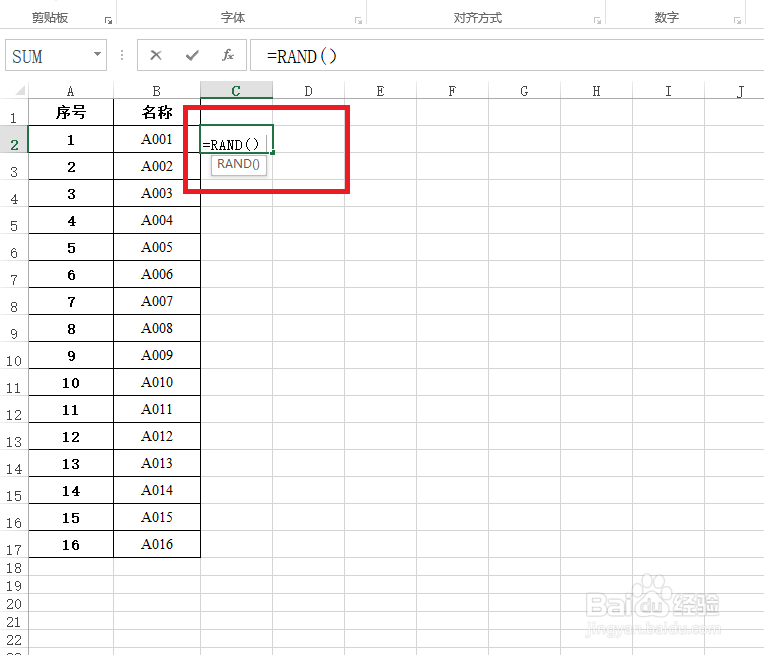Select serial number cell 10
This screenshot has height=655, width=764.
point(71,383)
